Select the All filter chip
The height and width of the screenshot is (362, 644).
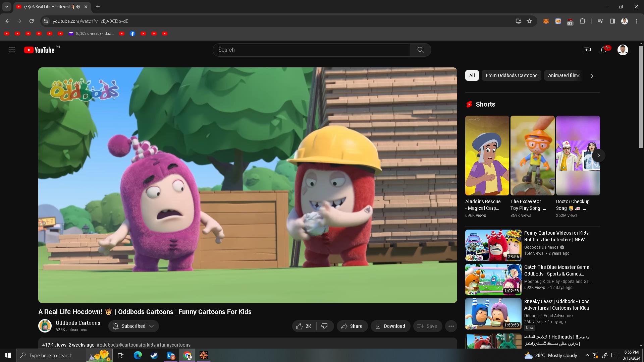(472, 75)
